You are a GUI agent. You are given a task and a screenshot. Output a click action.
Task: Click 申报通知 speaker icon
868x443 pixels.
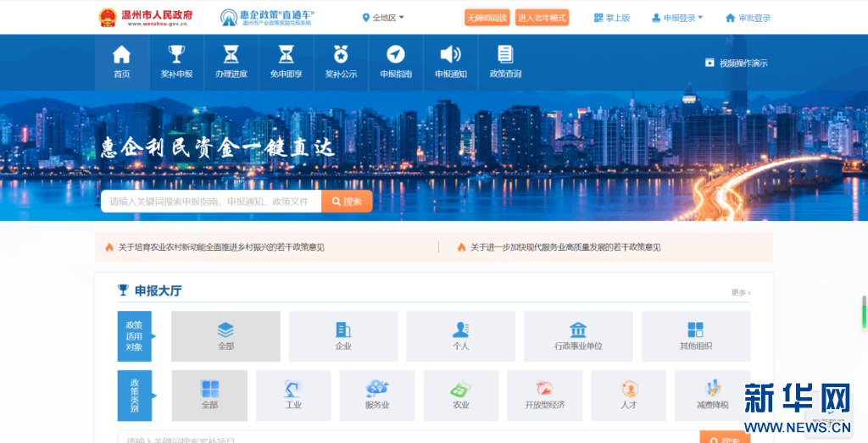[451, 55]
